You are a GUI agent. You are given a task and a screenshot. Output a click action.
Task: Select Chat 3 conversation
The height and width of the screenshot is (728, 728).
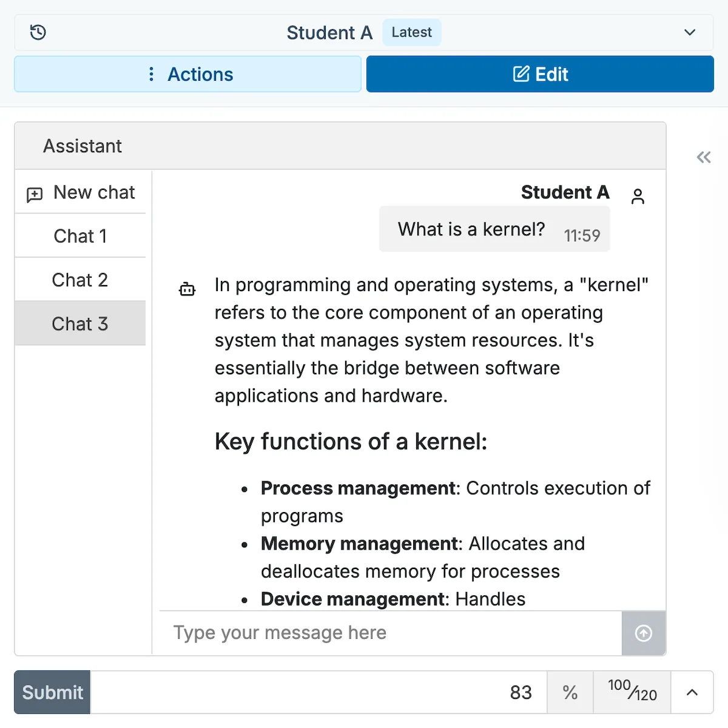tap(80, 324)
